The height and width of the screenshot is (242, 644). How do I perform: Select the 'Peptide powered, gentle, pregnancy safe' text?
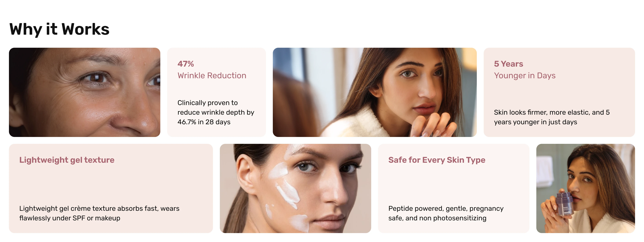click(x=446, y=213)
